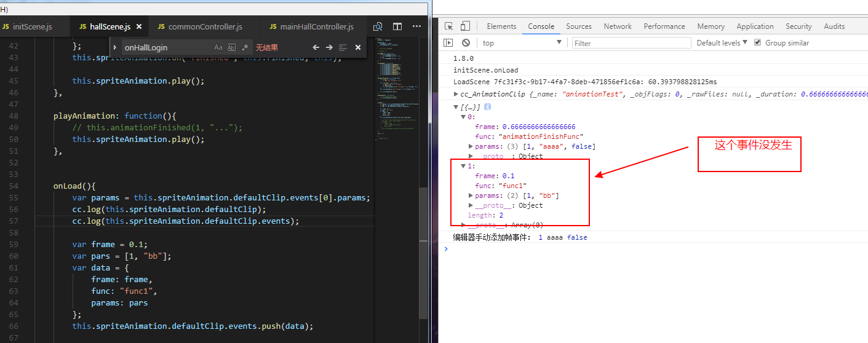Screen dimensions: 868x343
Task: Expand params: (3) [1, "aaaa", false]
Action: 471,146
